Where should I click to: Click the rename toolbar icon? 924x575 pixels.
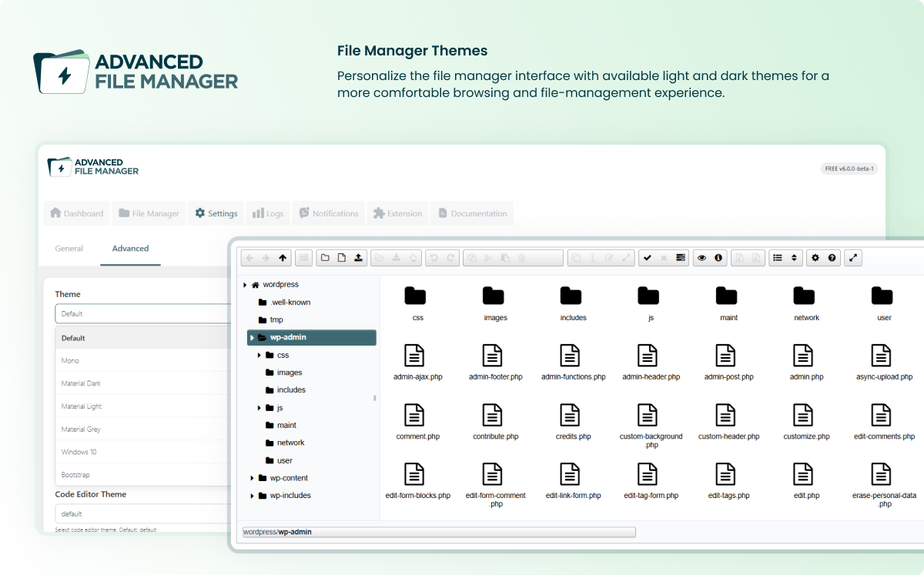click(593, 258)
